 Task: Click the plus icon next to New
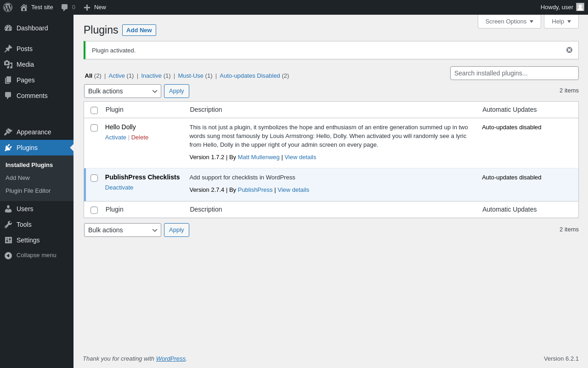pos(87,7)
